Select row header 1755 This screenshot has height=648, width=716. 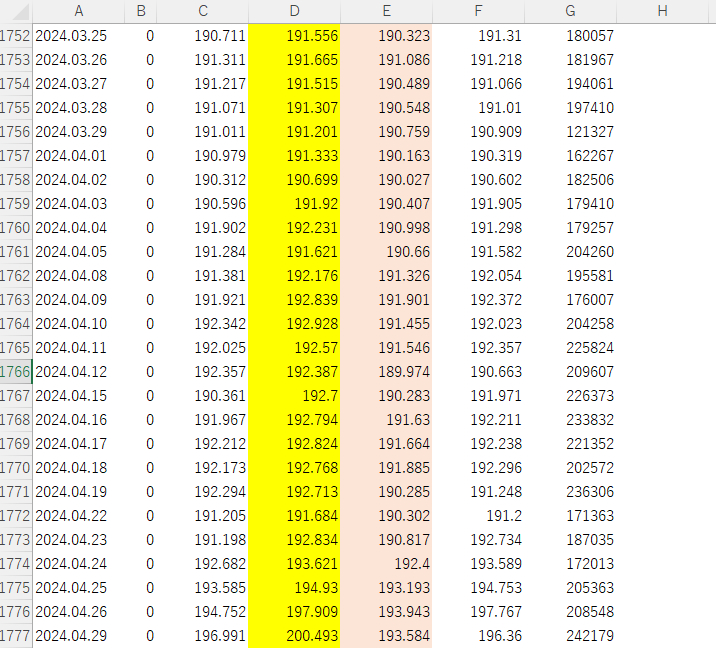coord(16,108)
